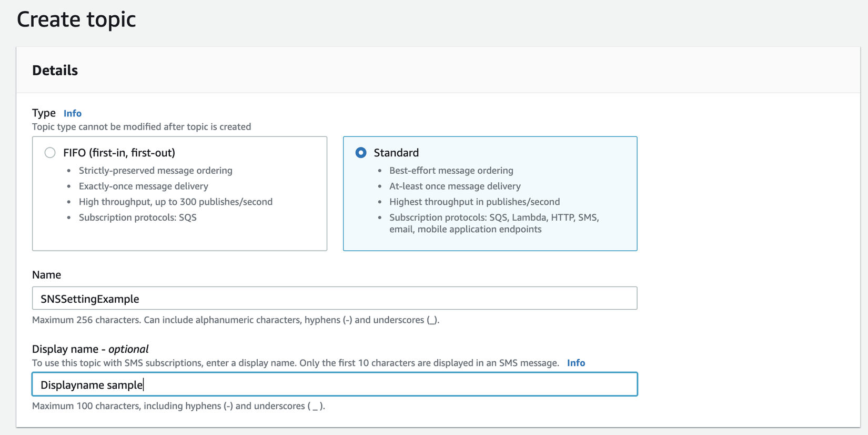Click the "At-least once message delivery" bullet

coord(455,186)
